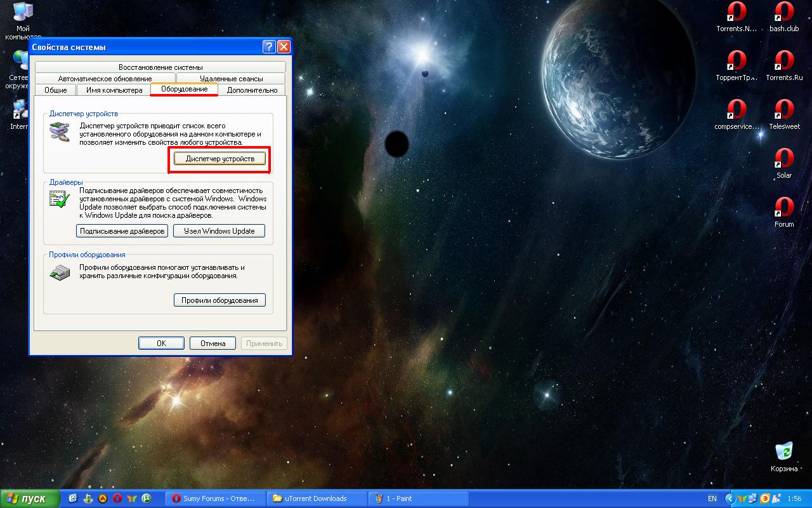812x508 pixels.
Task: Open the EN language switcher
Action: tap(712, 498)
